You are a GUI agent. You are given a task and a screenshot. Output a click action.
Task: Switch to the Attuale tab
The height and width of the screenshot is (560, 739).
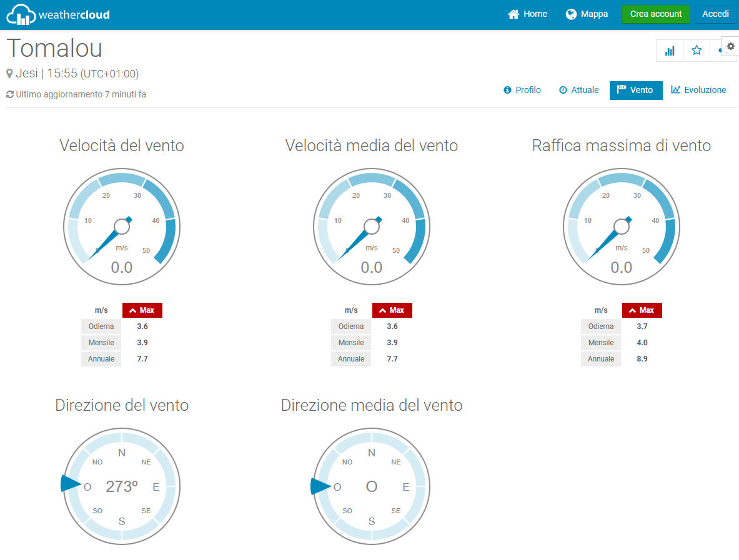point(578,90)
